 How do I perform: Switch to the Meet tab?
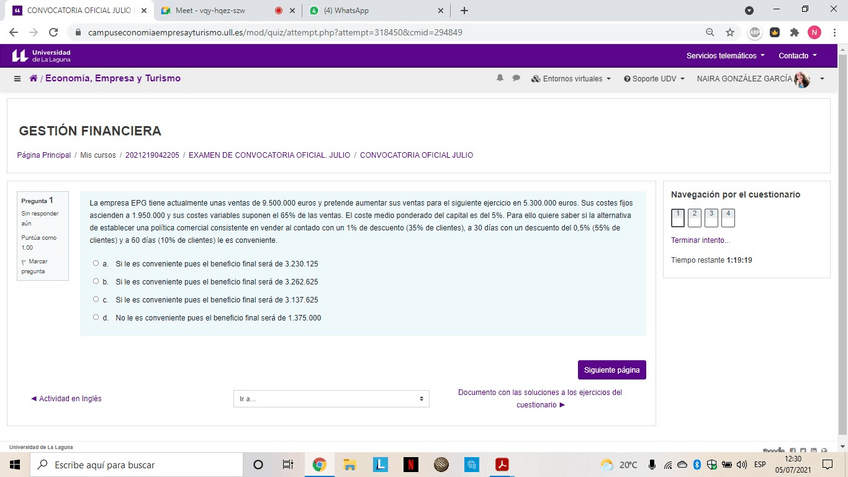[x=227, y=10]
